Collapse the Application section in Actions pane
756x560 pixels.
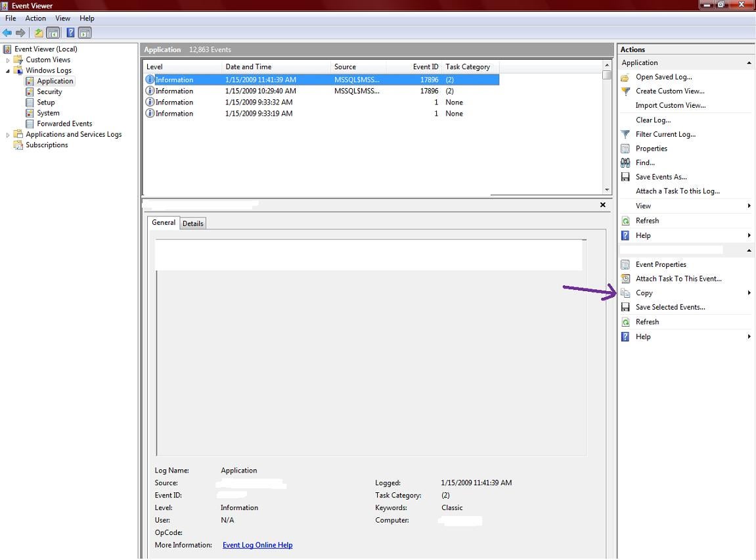click(x=749, y=62)
